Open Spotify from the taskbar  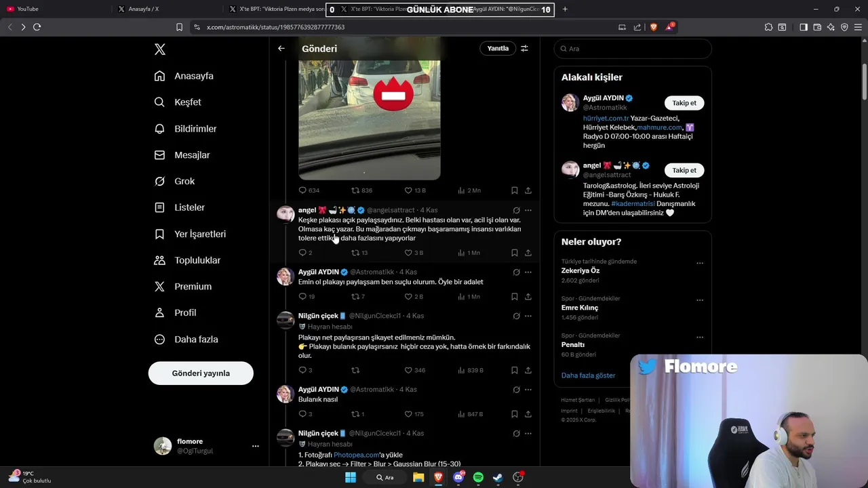pyautogui.click(x=478, y=477)
